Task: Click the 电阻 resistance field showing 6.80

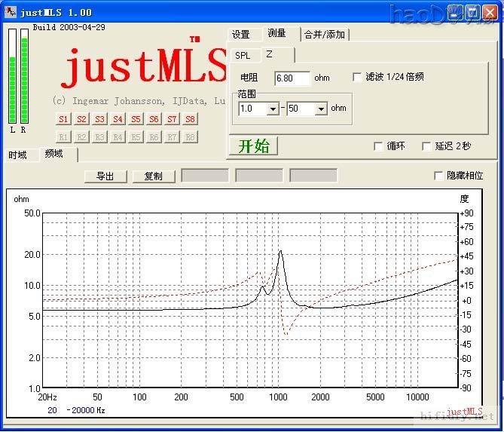Action: [292, 78]
